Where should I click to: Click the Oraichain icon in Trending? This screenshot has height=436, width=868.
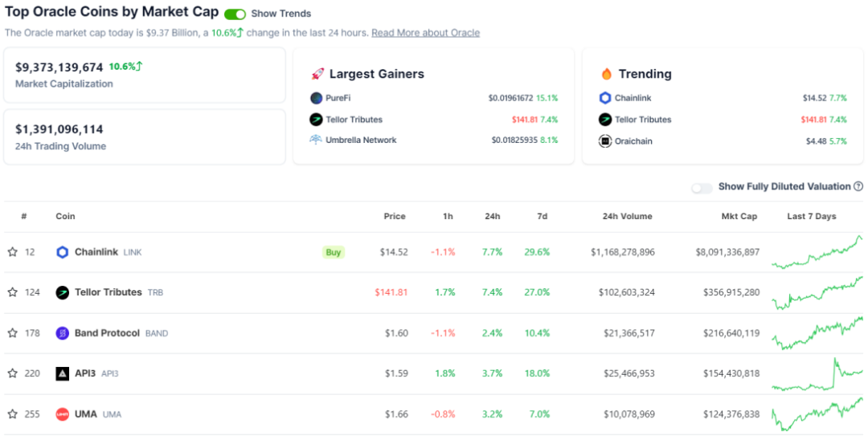coord(605,141)
